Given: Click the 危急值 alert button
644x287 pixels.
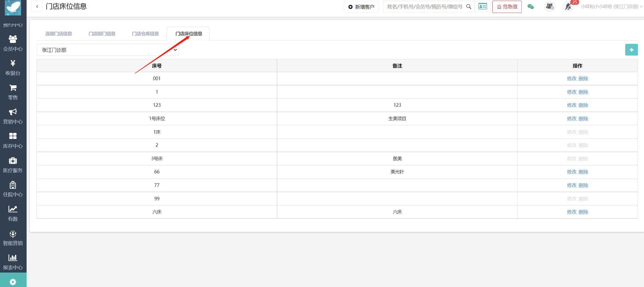Looking at the screenshot, I should coord(507,7).
